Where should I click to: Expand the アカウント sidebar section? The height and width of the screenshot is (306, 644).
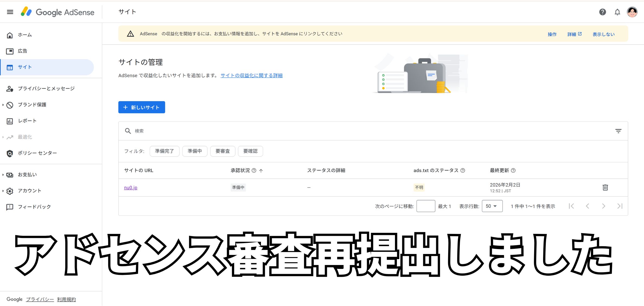tap(29, 191)
